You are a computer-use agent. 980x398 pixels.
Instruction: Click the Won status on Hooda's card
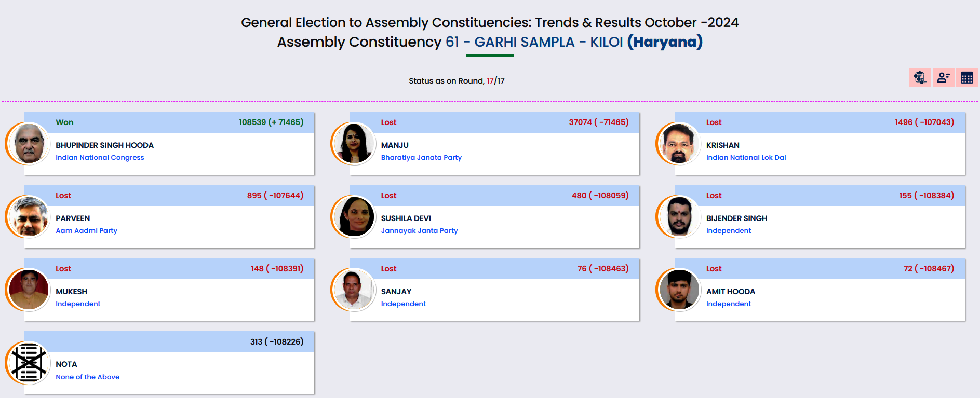(64, 122)
